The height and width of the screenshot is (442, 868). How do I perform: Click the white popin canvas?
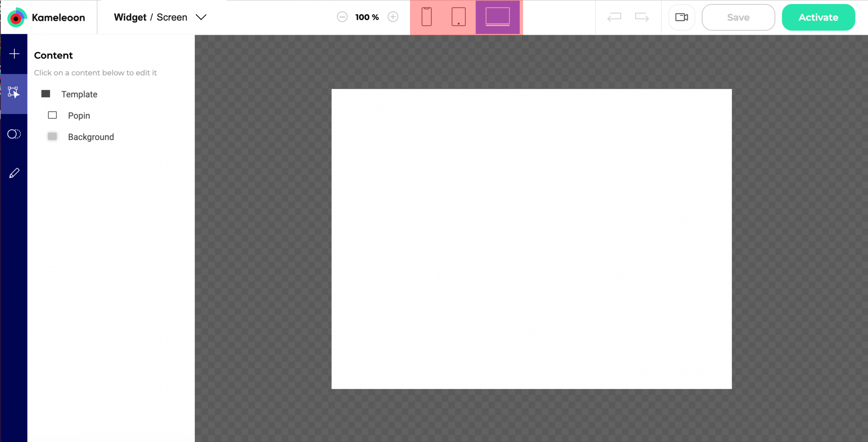(x=531, y=239)
